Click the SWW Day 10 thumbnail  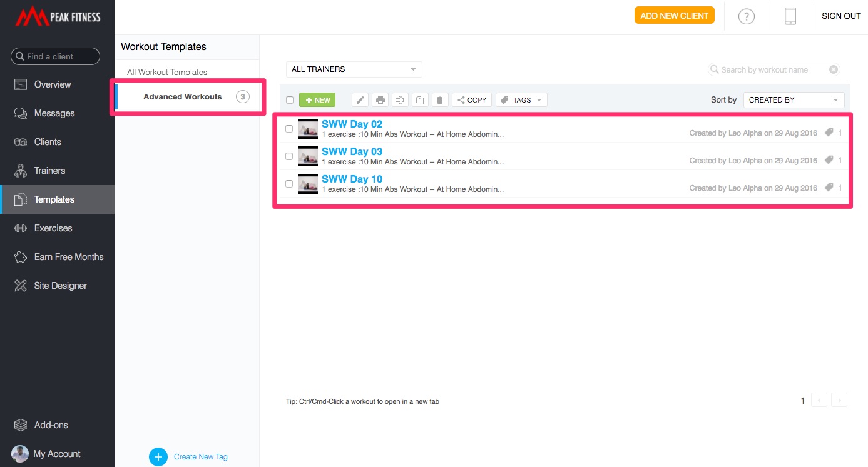308,184
